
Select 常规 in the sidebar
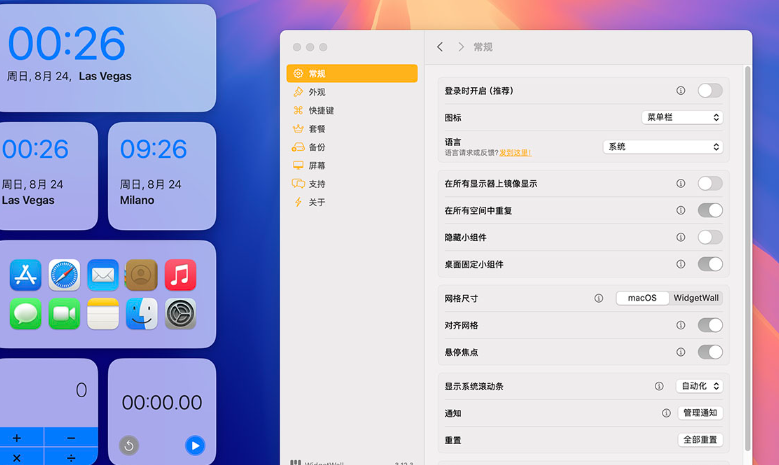[x=352, y=74]
